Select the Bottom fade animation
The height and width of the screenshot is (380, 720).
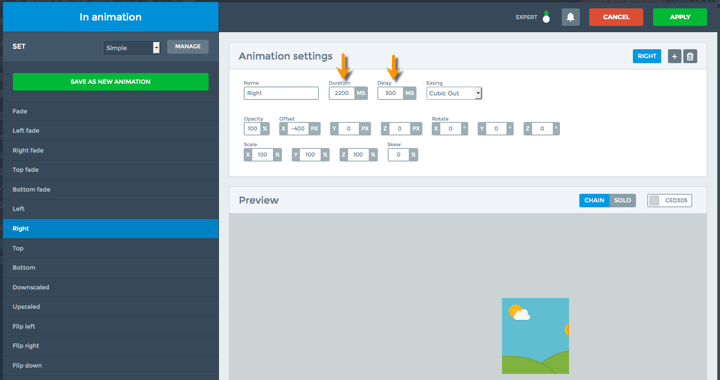[x=111, y=190]
